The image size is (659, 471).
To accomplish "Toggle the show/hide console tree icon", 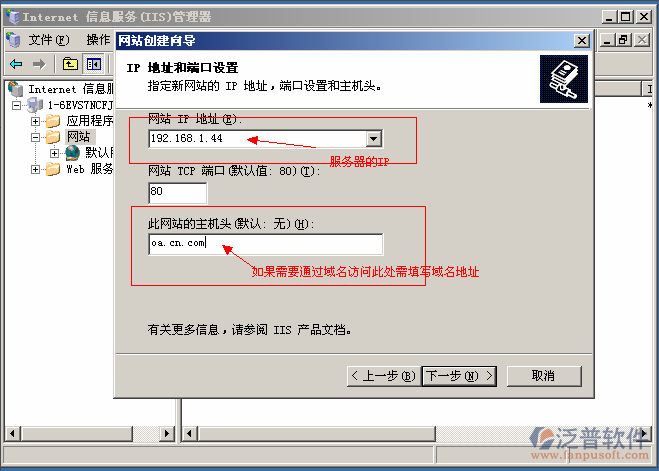I will (x=93, y=64).
